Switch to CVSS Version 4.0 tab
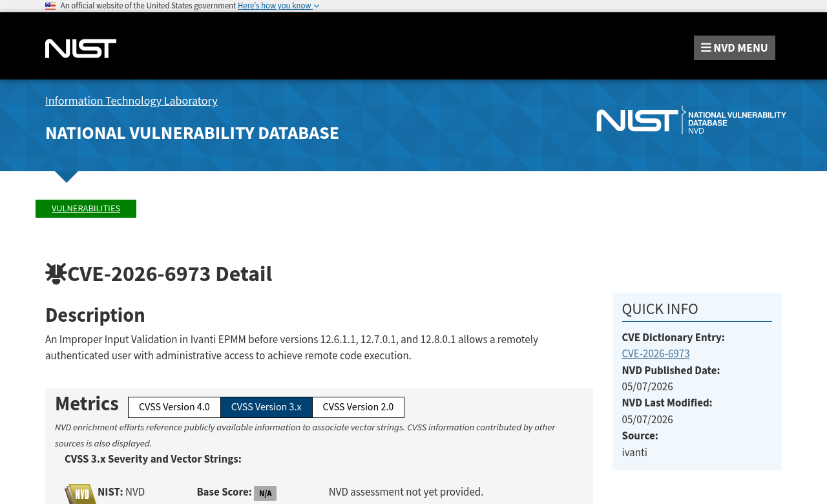The width and height of the screenshot is (827, 504). pyautogui.click(x=174, y=407)
